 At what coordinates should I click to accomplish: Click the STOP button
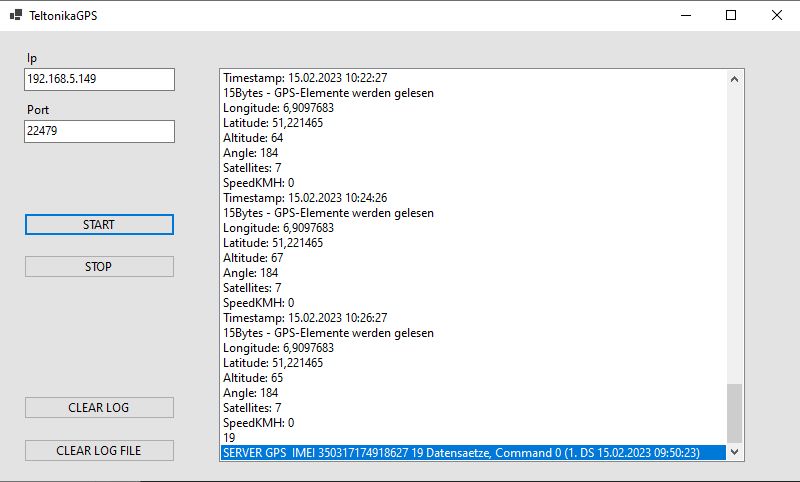tap(99, 267)
